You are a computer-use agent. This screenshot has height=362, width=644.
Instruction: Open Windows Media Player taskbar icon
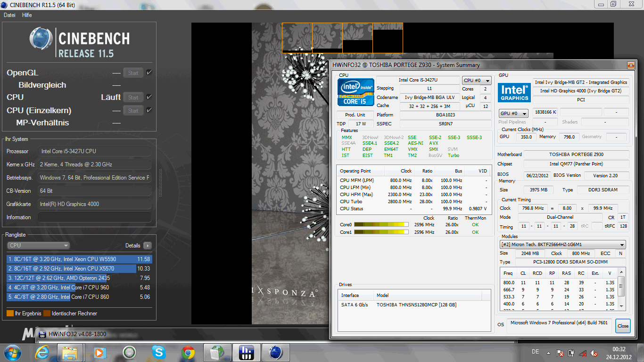coord(100,352)
